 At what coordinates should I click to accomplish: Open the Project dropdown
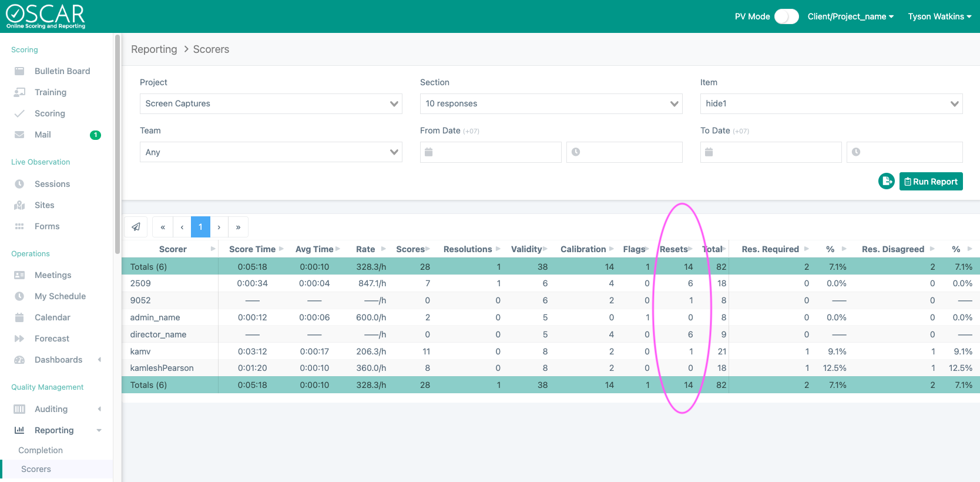(271, 104)
